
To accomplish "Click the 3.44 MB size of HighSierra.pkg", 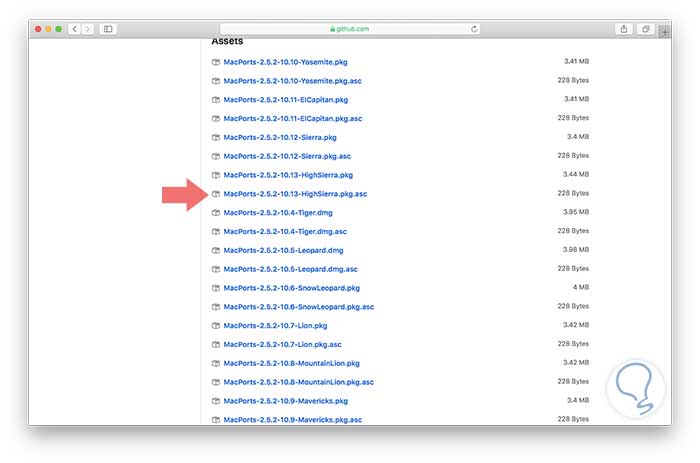I will 576,174.
